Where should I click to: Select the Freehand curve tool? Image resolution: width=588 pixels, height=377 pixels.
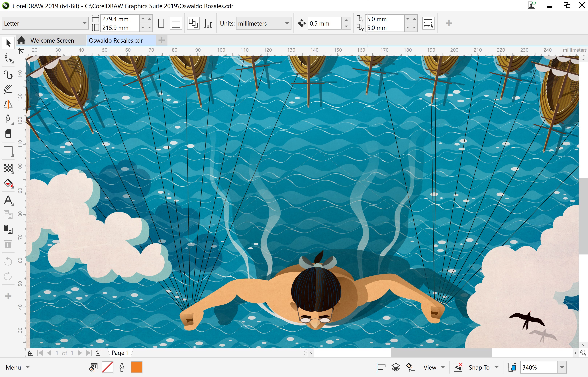pos(8,75)
